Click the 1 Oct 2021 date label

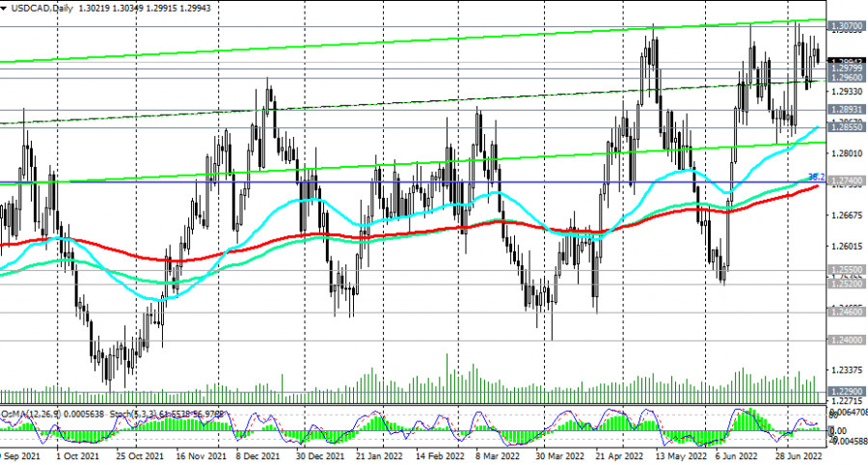point(79,456)
